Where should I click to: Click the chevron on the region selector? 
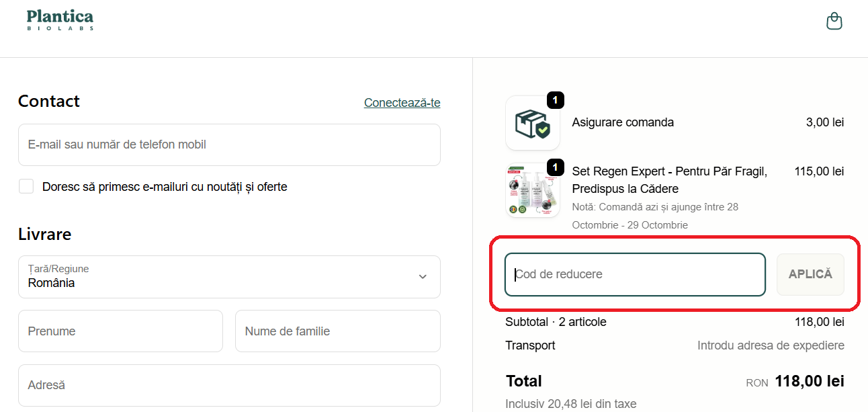tap(423, 276)
